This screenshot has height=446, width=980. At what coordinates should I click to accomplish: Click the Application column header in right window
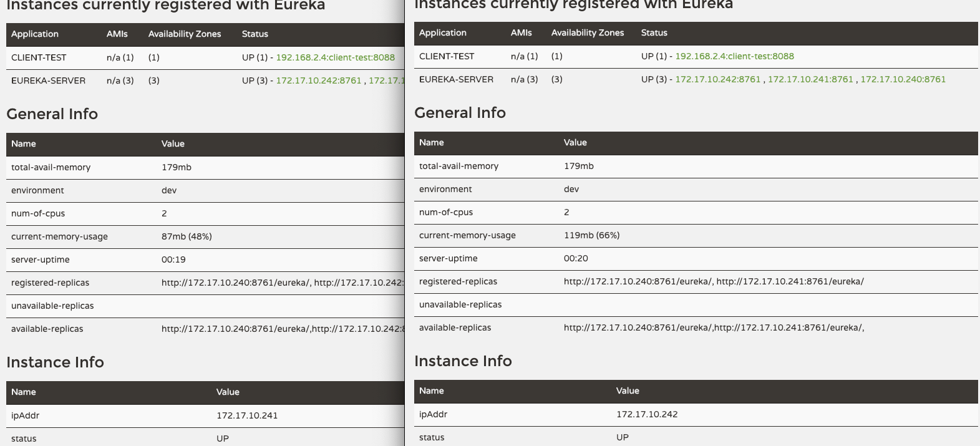443,33
